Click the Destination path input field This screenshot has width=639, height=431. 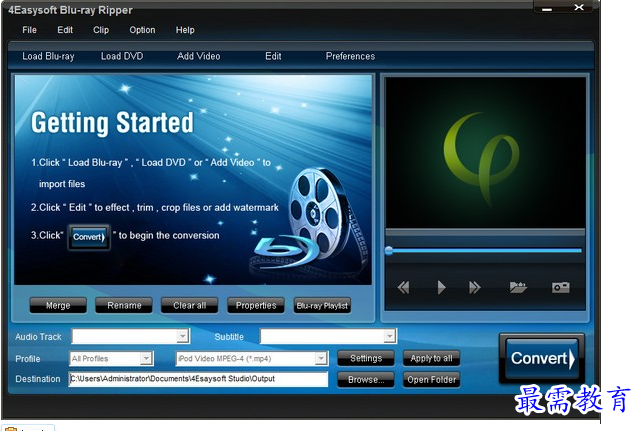click(x=198, y=379)
